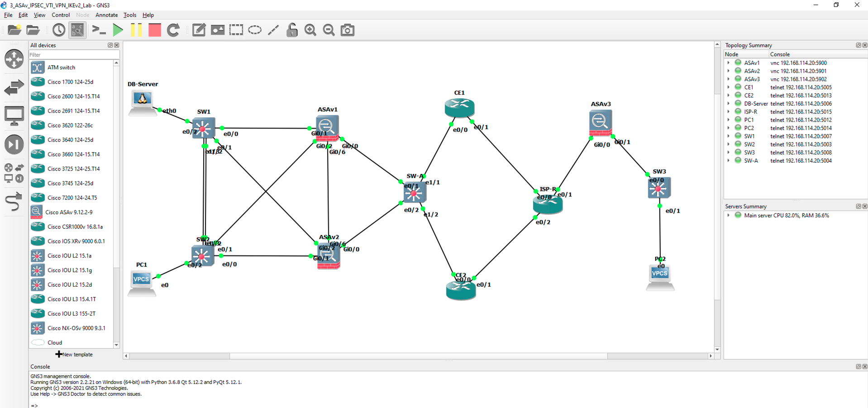This screenshot has height=408, width=868.
Task: Select PC1 VPCS node on canvas
Action: [141, 283]
